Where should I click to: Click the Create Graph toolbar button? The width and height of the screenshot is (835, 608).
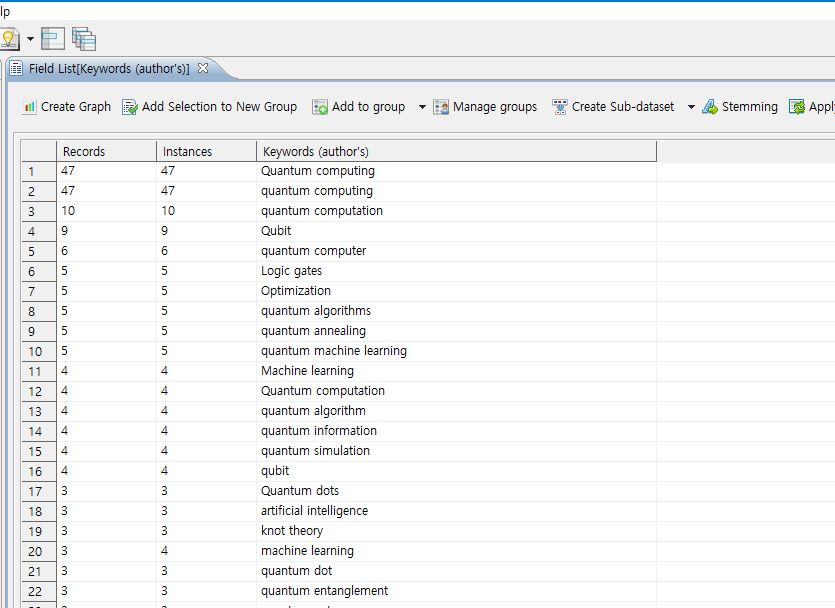[66, 107]
